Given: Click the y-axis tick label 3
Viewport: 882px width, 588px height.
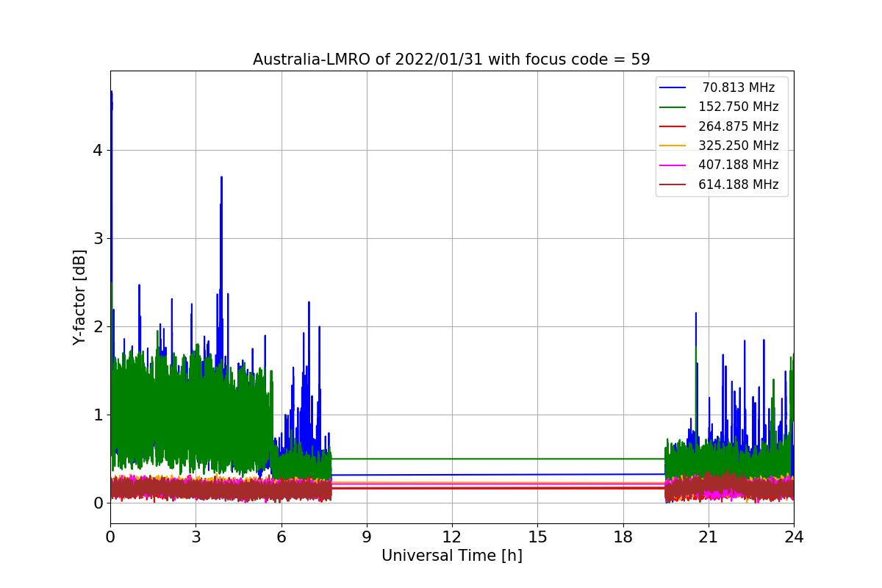Looking at the screenshot, I should [x=98, y=238].
